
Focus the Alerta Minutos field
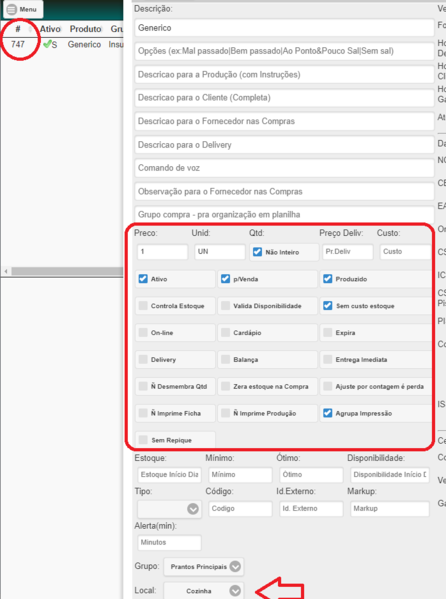[169, 542]
